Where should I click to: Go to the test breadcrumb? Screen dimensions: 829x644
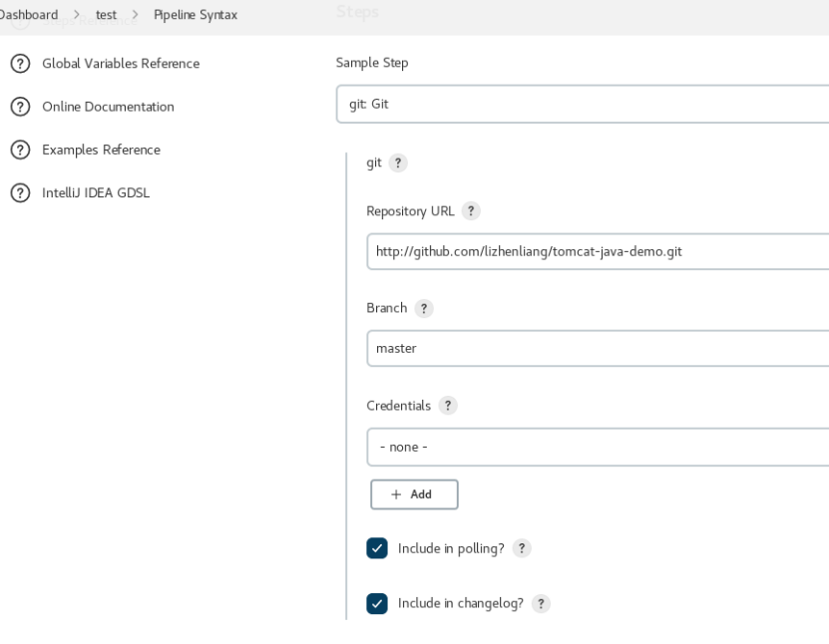(x=107, y=15)
